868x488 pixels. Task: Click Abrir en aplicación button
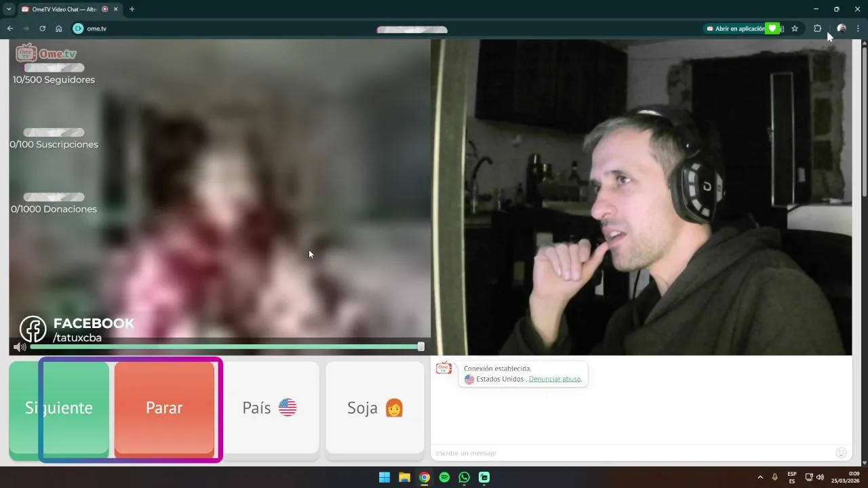coord(736,28)
